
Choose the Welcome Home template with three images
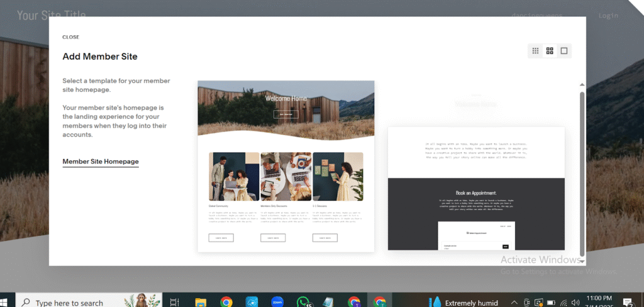pyautogui.click(x=286, y=166)
